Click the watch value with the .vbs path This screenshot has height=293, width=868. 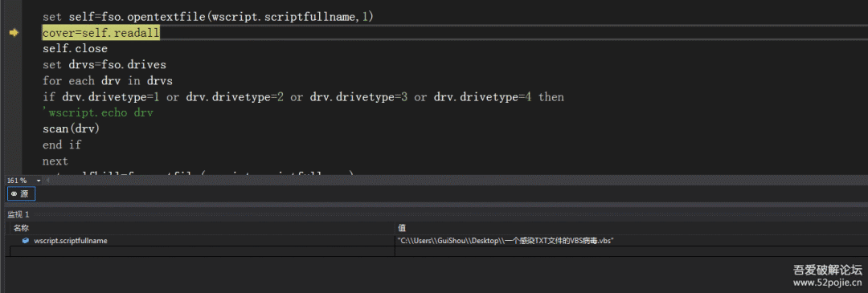click(506, 241)
